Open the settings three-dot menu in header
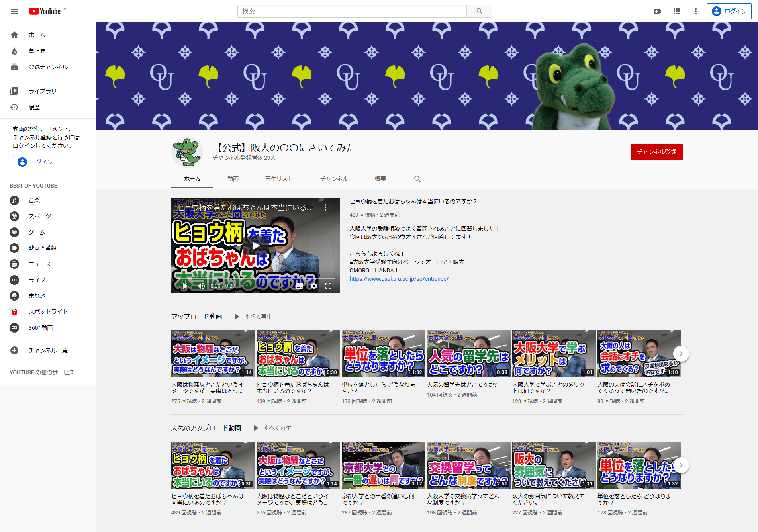Viewport: 758px width, 532px height. coord(696,11)
